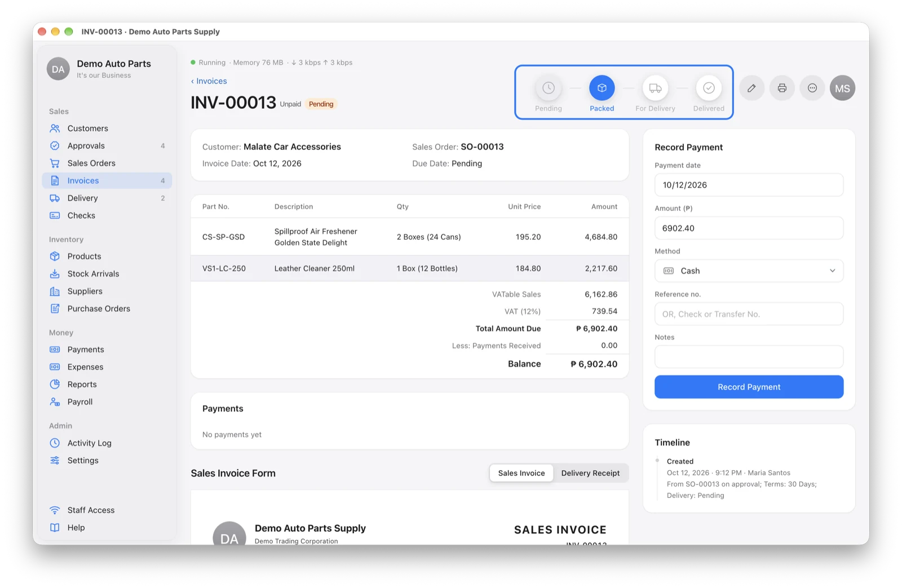The image size is (902, 588).
Task: Expand the Method dropdown showing Cash
Action: pos(749,271)
